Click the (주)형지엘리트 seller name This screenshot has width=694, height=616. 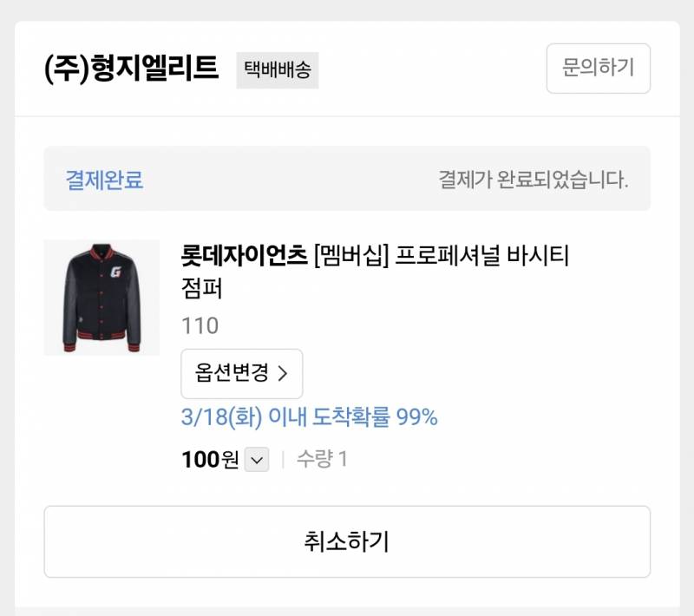tap(129, 69)
